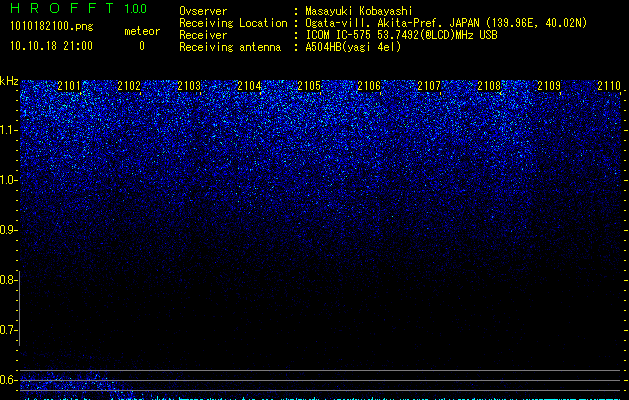629x400 pixels.
Task: Click the Ovserver label
Action: (x=203, y=11)
